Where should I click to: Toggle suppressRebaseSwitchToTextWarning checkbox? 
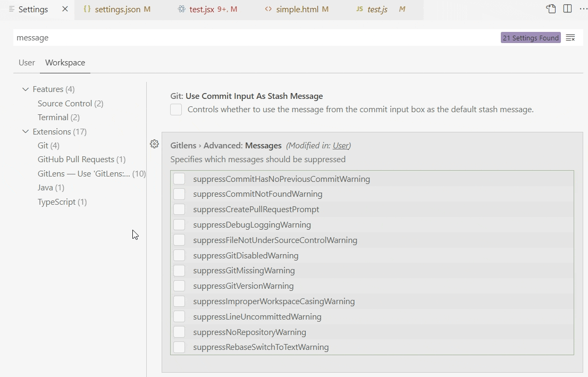click(179, 347)
